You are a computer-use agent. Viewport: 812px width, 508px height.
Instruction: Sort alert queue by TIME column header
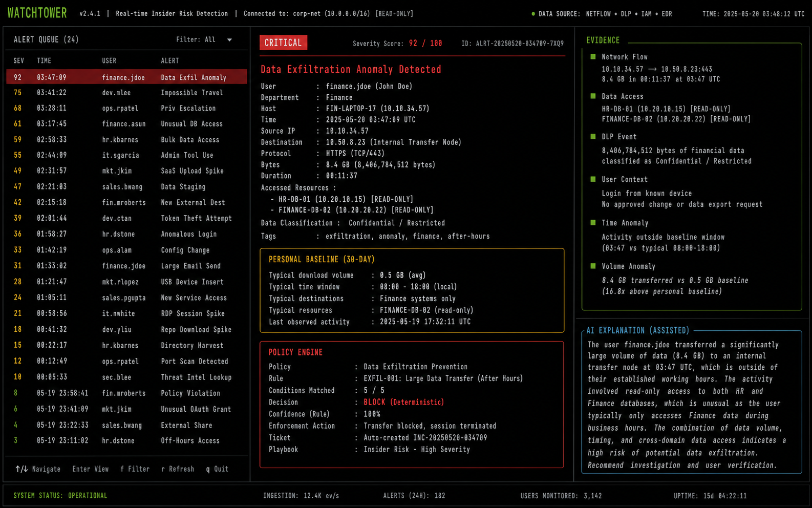coord(44,60)
